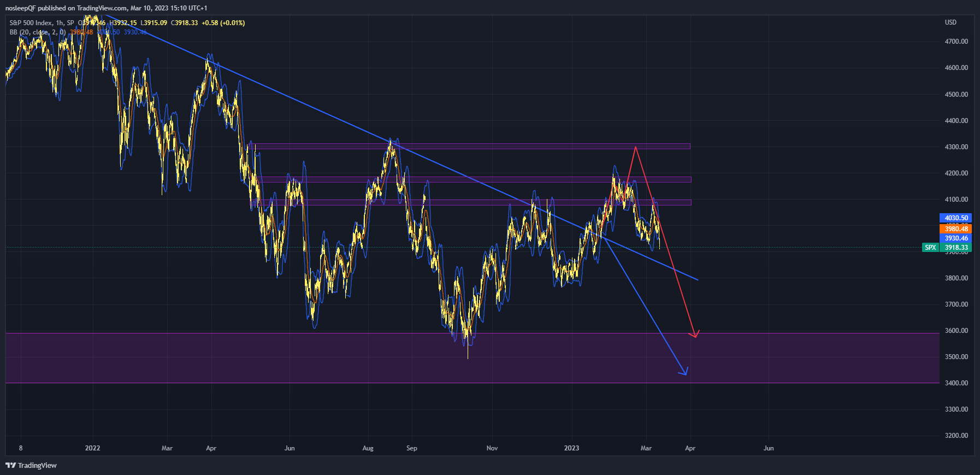Click the Mar label right after 2022

click(167, 448)
